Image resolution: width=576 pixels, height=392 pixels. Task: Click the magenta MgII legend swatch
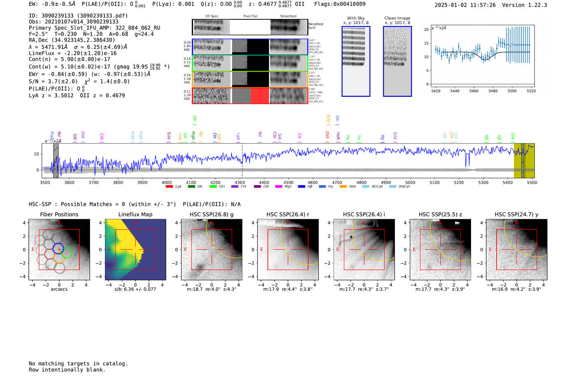tap(279, 187)
